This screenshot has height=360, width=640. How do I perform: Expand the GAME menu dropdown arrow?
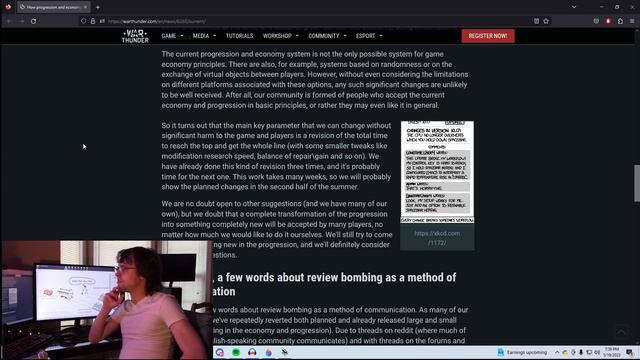(182, 36)
